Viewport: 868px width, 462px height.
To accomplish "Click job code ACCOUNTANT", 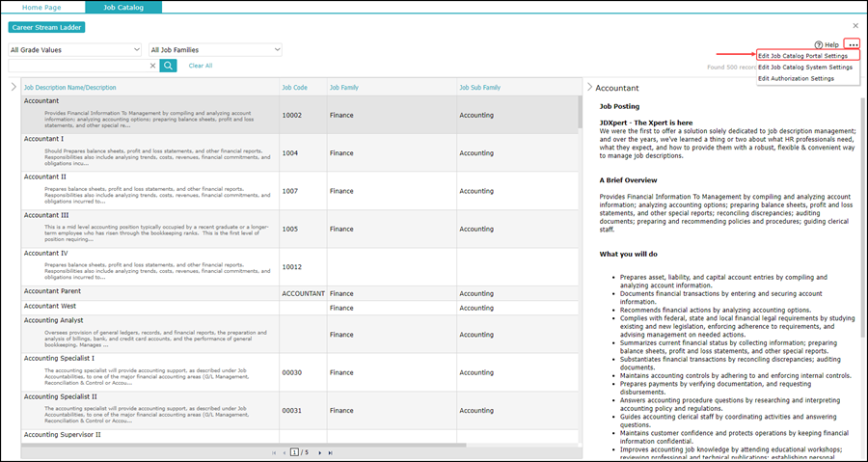I will point(304,293).
